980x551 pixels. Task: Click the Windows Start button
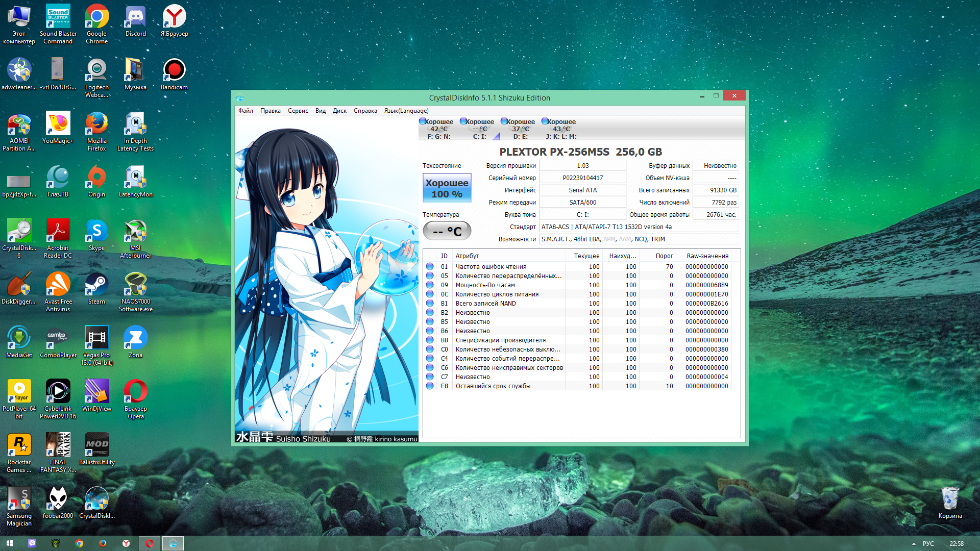pos(10,543)
